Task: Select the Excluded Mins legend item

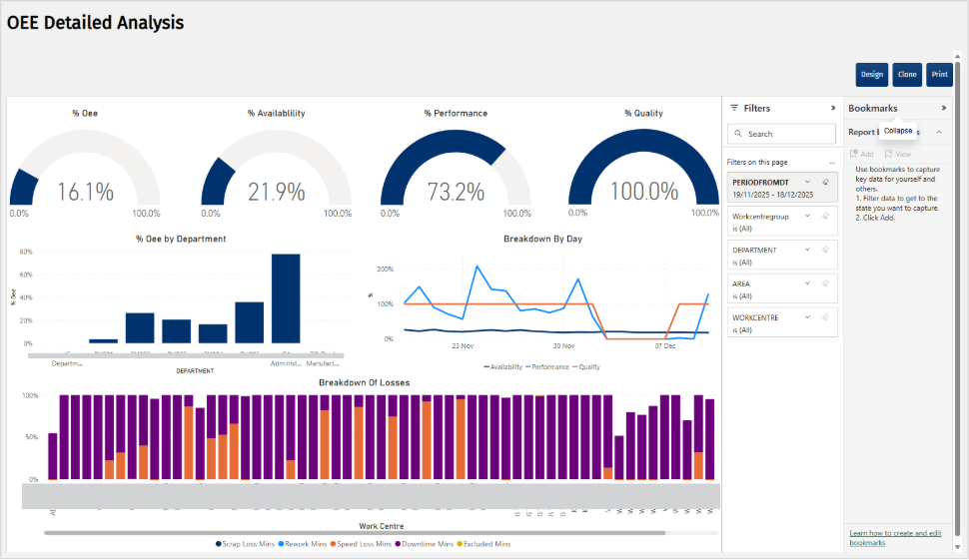Action: [x=484, y=544]
